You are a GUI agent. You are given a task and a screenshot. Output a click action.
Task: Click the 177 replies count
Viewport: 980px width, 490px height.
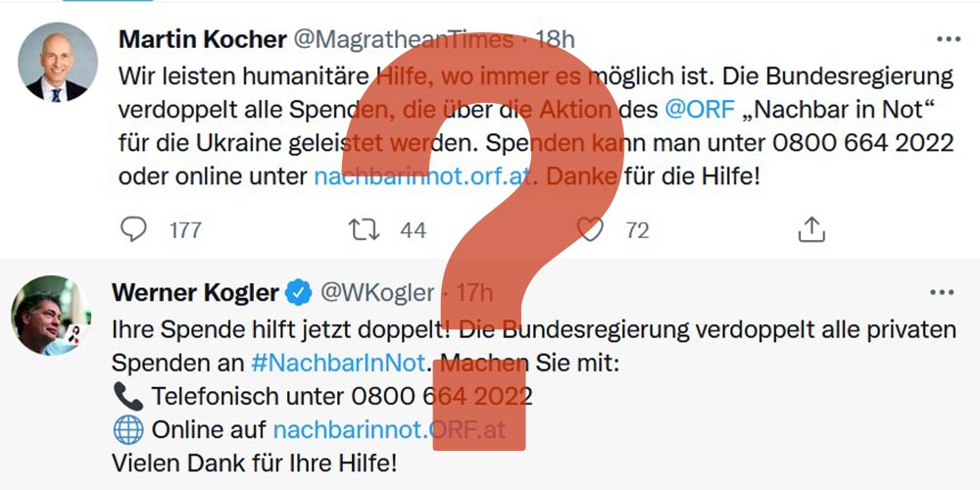pos(185,230)
